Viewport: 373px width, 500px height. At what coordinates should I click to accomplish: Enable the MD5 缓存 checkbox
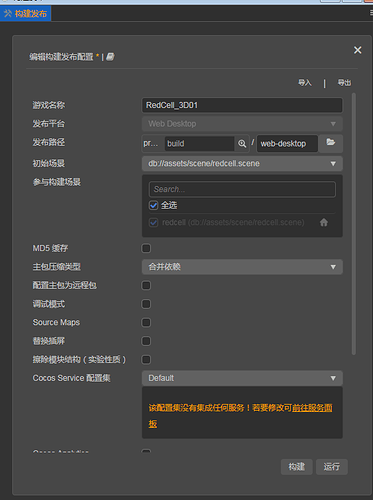tap(146, 248)
